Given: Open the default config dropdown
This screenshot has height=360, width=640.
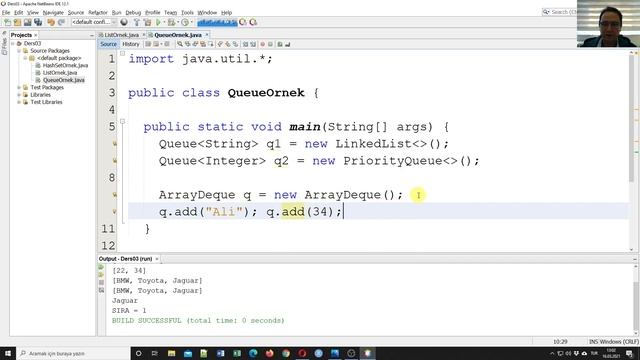Looking at the screenshot, I should coord(94,22).
